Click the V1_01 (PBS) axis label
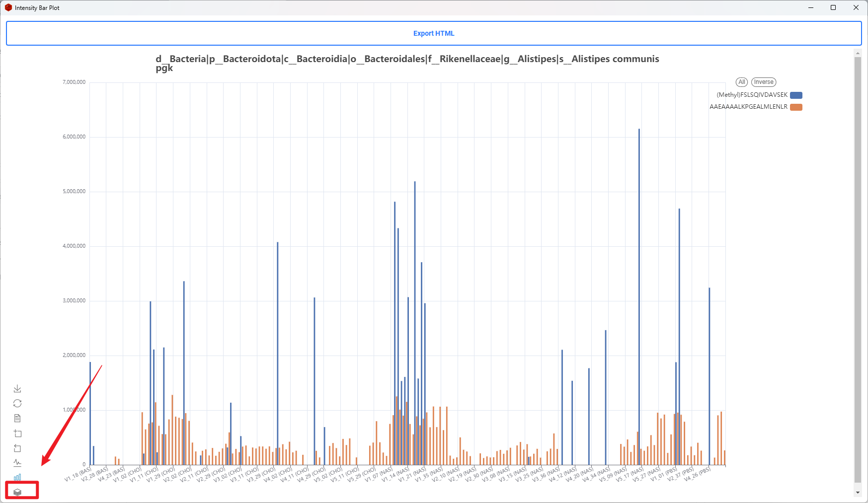The width and height of the screenshot is (868, 503). (x=664, y=474)
